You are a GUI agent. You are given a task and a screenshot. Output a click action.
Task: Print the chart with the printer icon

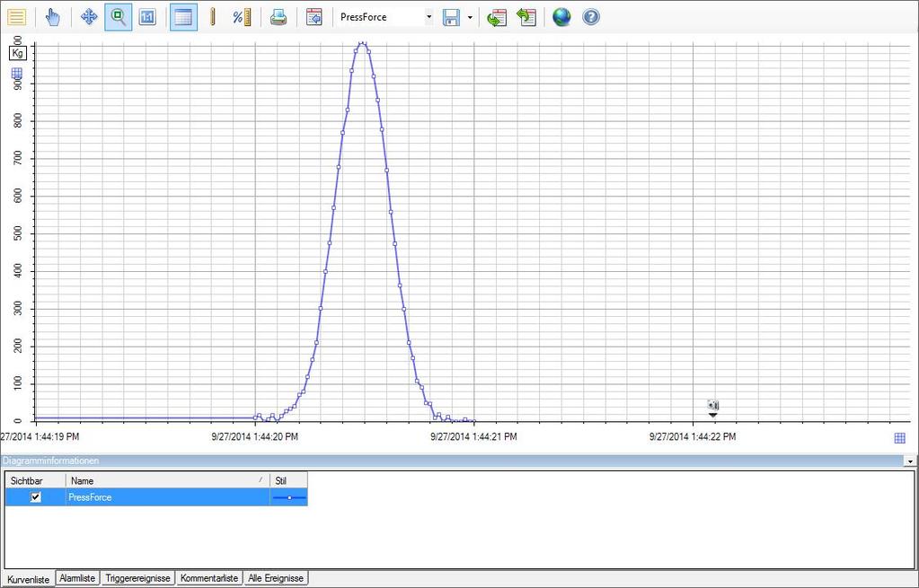278,17
